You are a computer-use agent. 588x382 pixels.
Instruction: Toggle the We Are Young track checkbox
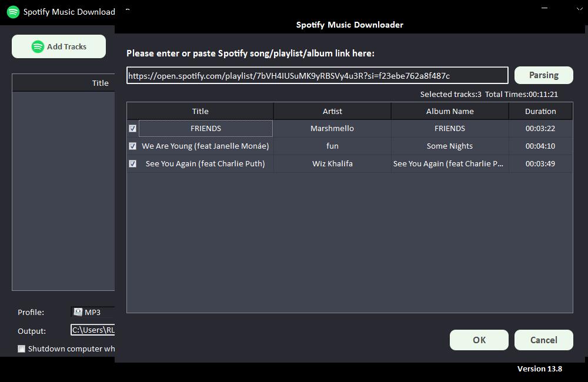coord(133,146)
